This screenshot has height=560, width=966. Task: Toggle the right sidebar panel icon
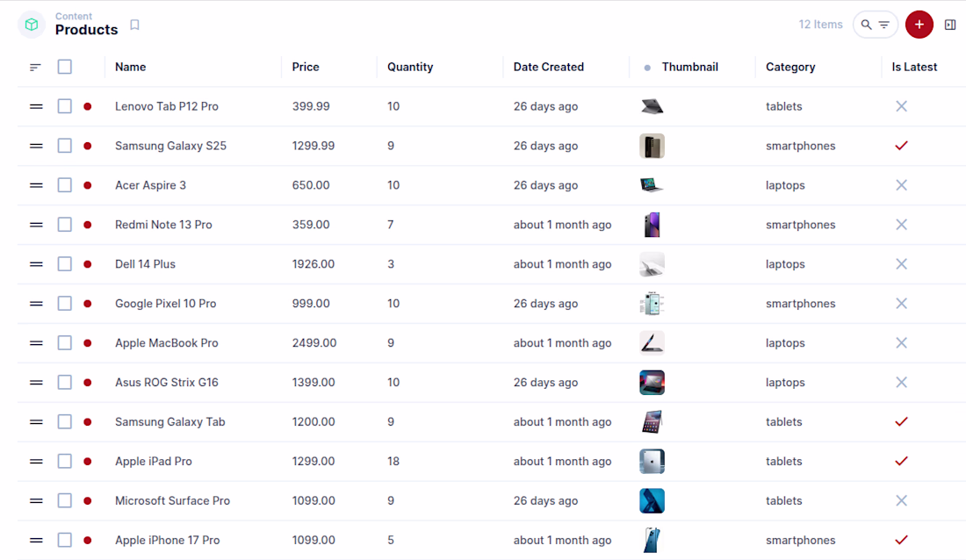[950, 25]
